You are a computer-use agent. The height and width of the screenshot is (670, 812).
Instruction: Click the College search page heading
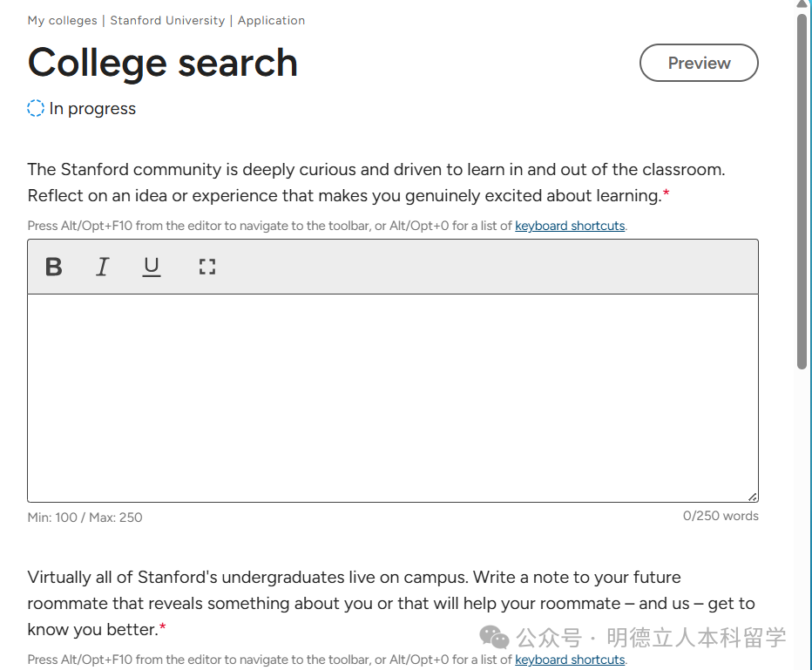click(163, 63)
